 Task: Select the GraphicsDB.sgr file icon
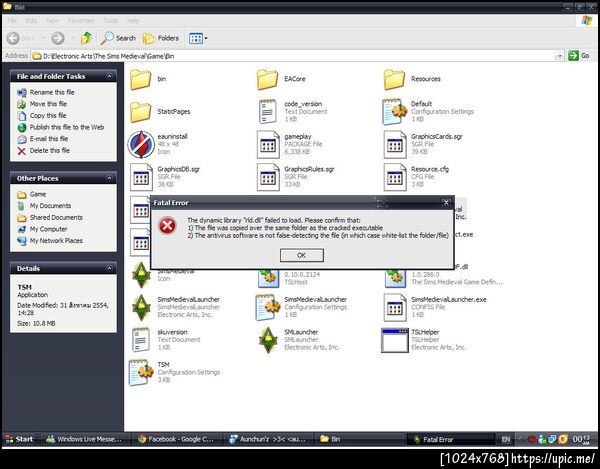coord(141,177)
